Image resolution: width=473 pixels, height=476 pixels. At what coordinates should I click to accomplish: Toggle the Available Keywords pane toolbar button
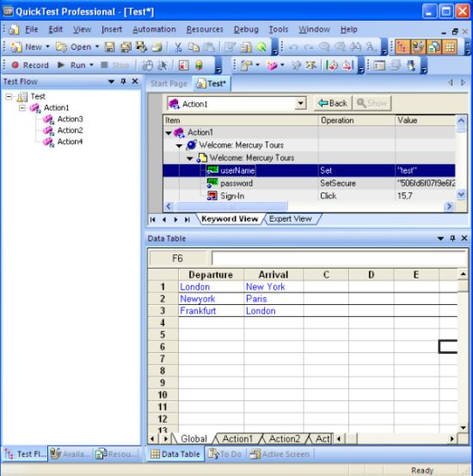[x=418, y=47]
